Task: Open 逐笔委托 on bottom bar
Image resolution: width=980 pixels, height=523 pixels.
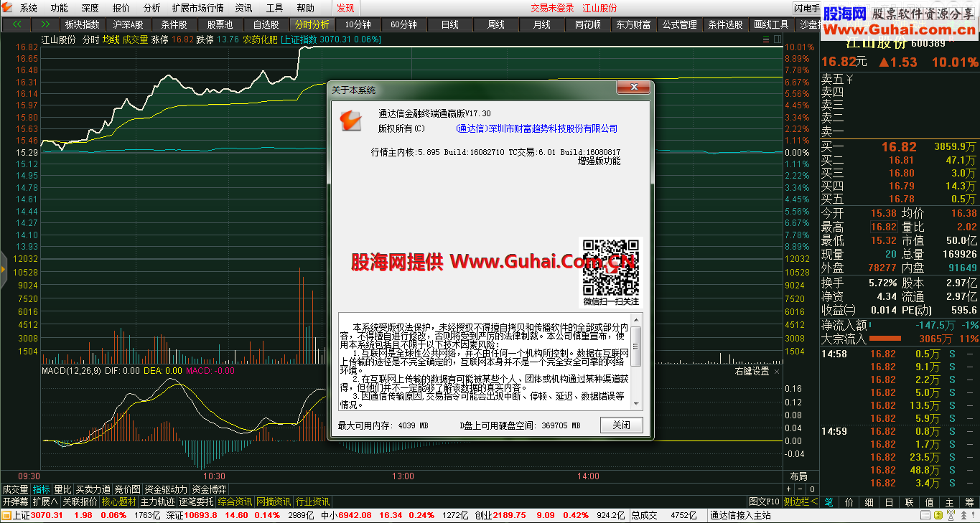Action: (x=196, y=501)
